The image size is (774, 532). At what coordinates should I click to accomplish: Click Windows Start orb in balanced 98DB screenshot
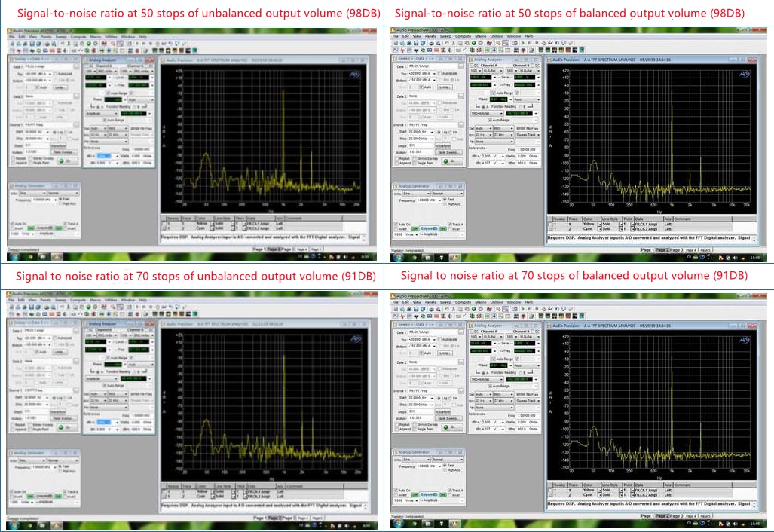pos(398,257)
